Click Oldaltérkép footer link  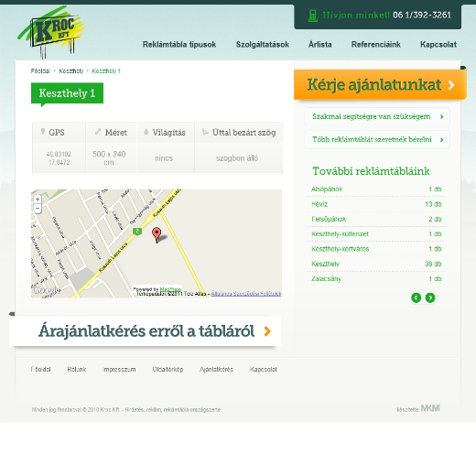tap(168, 370)
